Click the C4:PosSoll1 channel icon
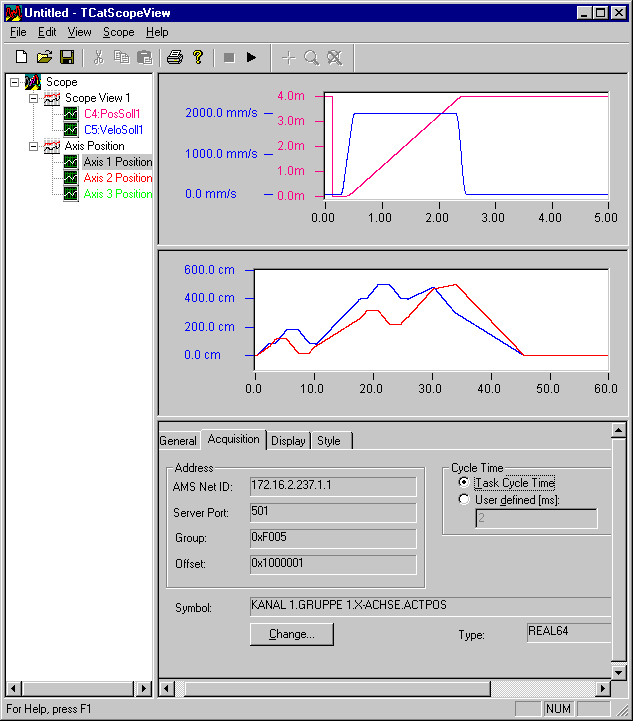This screenshot has width=633, height=721. pos(71,114)
